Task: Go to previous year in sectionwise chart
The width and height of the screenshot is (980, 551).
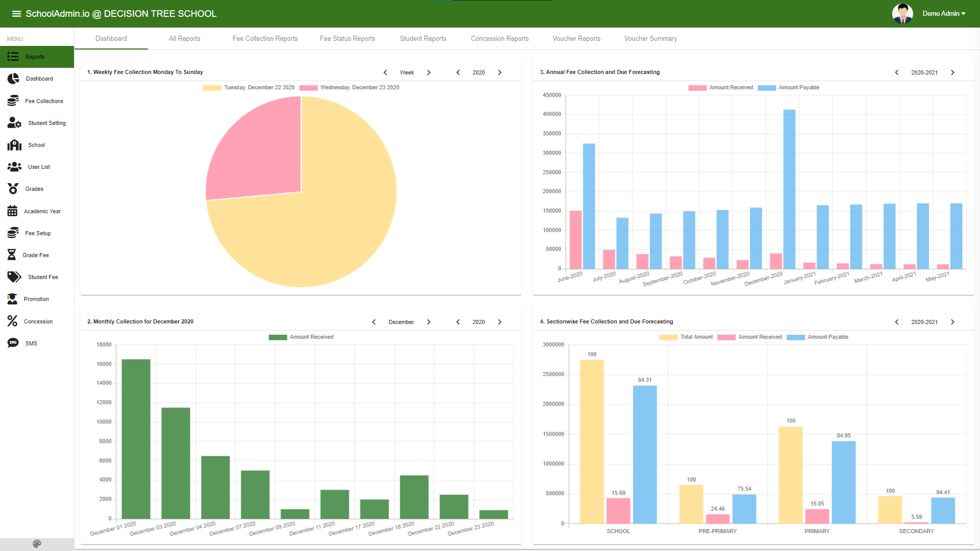Action: [x=897, y=322]
